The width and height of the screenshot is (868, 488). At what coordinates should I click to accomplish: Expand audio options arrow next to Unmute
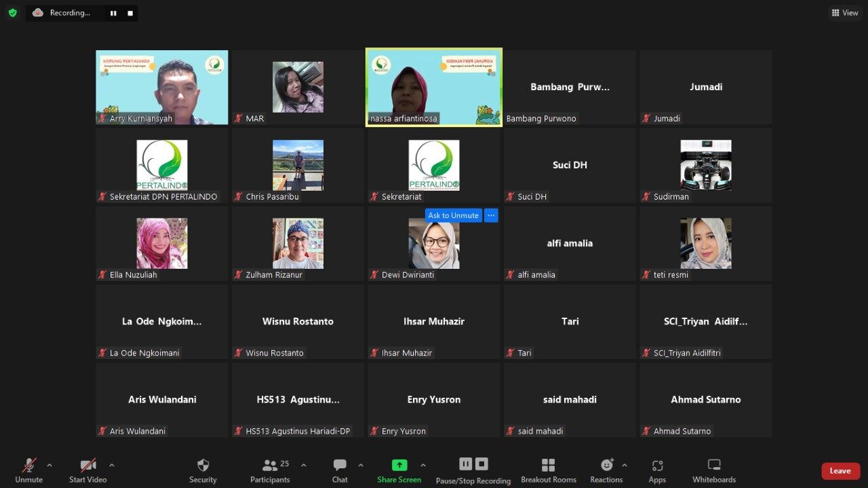[x=50, y=465]
